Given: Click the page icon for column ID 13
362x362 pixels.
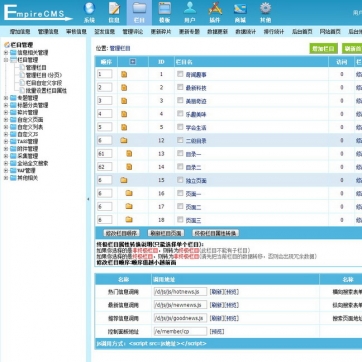Looking at the screenshot, I should pyautogui.click(x=129, y=153).
